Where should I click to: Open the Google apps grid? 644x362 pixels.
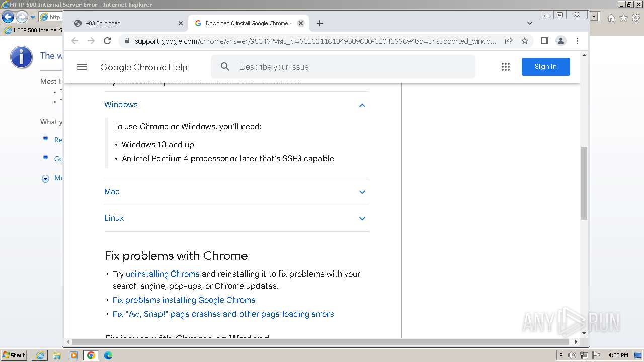506,67
